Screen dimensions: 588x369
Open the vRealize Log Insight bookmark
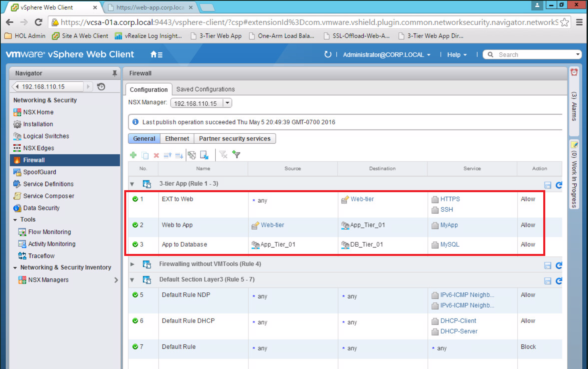tap(148, 36)
